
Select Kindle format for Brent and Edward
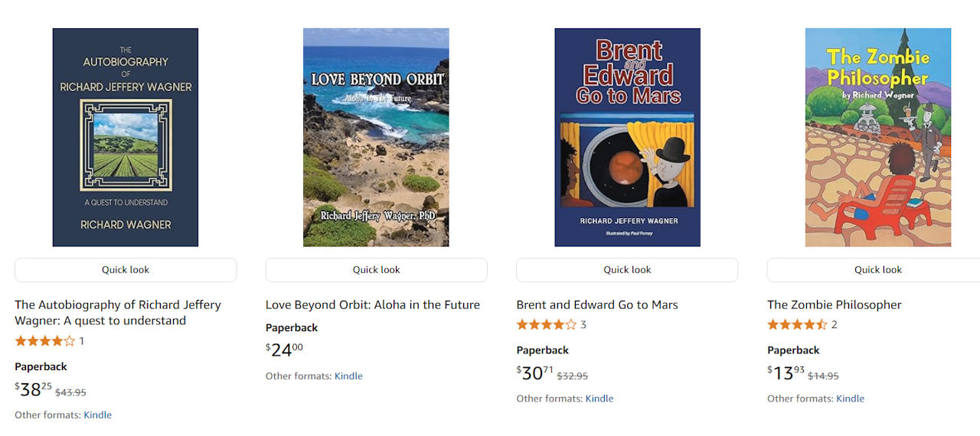click(599, 399)
